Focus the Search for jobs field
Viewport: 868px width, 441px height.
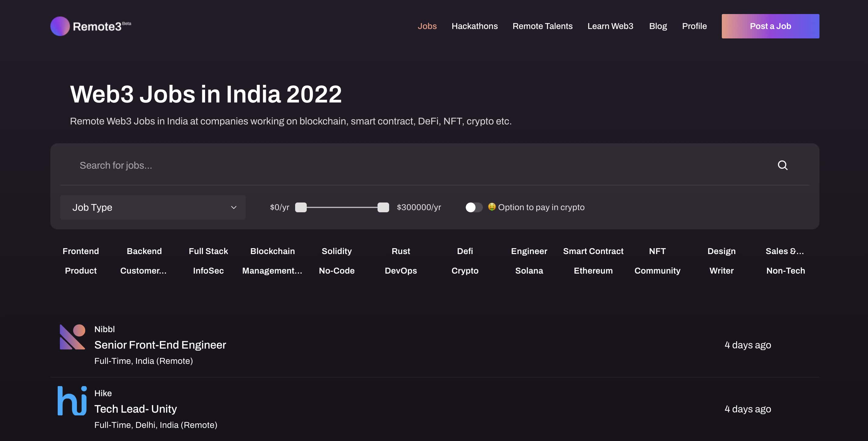click(418, 165)
